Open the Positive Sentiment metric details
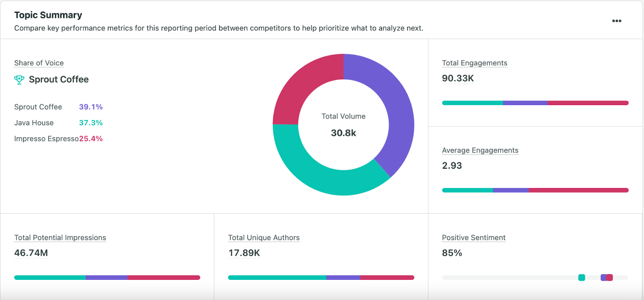 tap(473, 238)
